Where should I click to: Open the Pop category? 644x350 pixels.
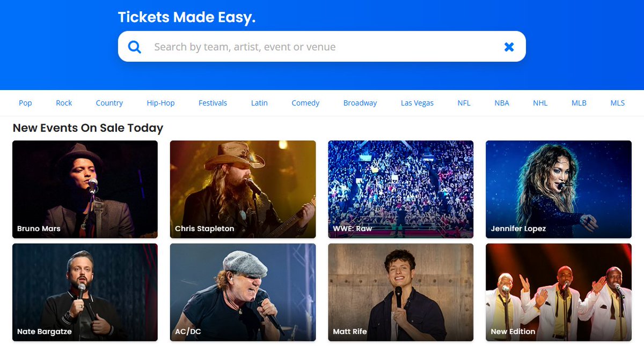[x=25, y=103]
